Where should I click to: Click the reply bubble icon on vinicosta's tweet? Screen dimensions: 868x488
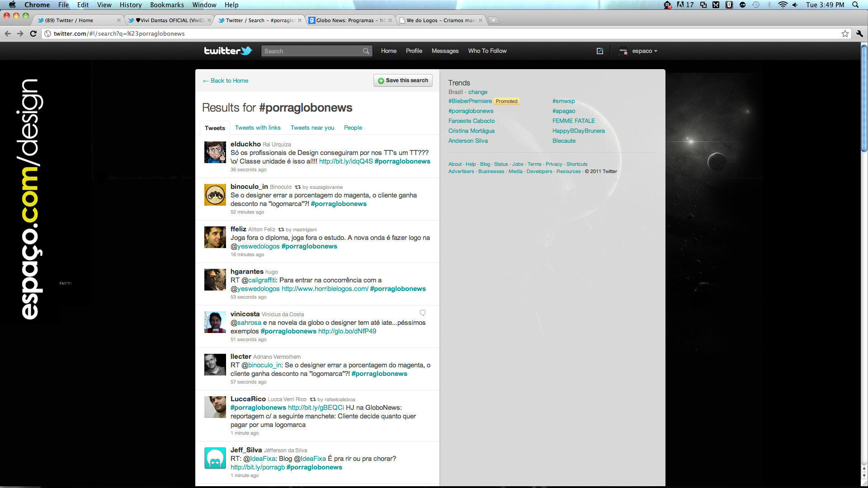[x=422, y=313]
